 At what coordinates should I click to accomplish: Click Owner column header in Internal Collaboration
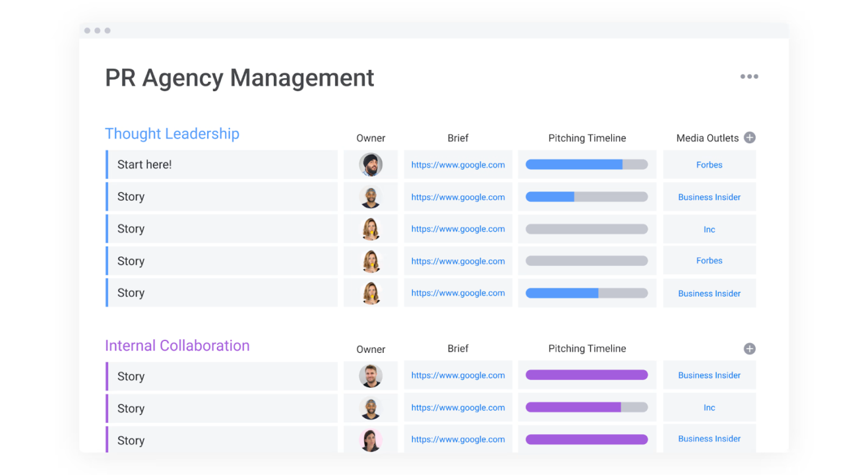pos(371,349)
